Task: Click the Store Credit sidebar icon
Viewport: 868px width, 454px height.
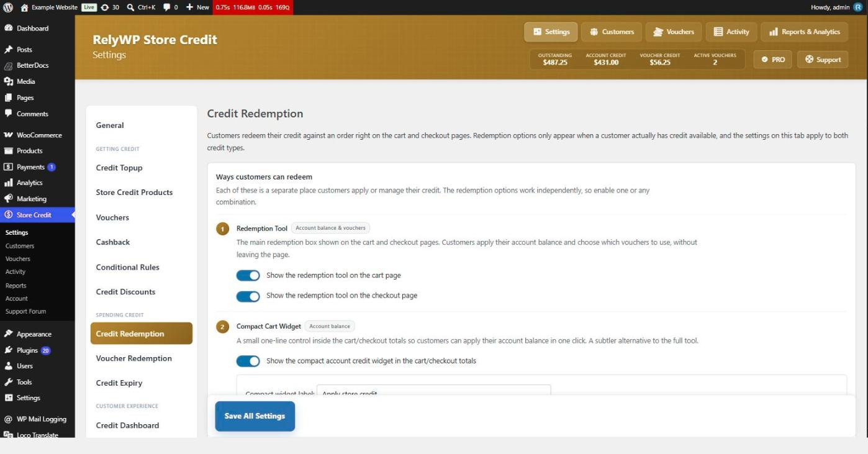Action: (x=9, y=215)
